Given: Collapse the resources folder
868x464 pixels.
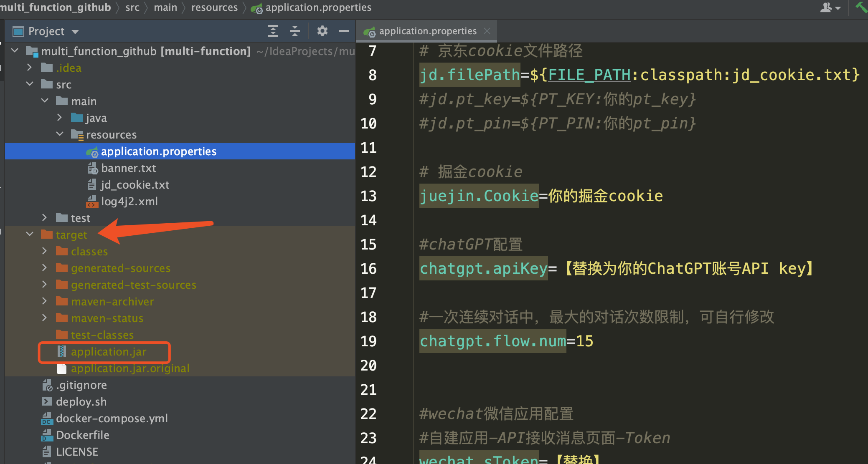Looking at the screenshot, I should (60, 134).
